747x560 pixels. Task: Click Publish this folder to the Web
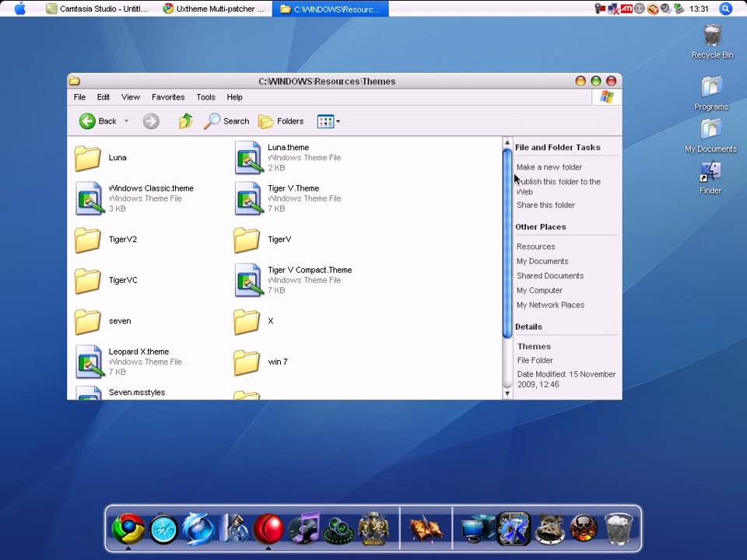pyautogui.click(x=559, y=187)
